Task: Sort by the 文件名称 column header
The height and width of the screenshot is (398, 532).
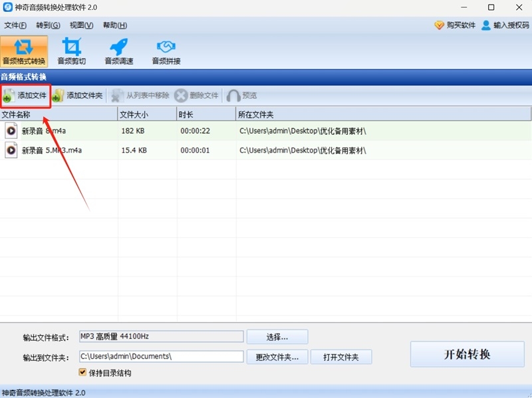Action: 59,114
